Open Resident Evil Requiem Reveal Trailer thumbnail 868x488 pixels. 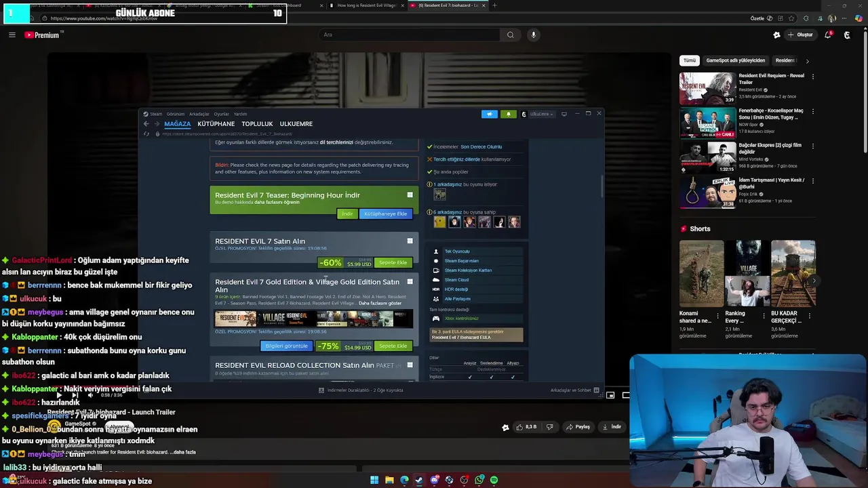[707, 88]
